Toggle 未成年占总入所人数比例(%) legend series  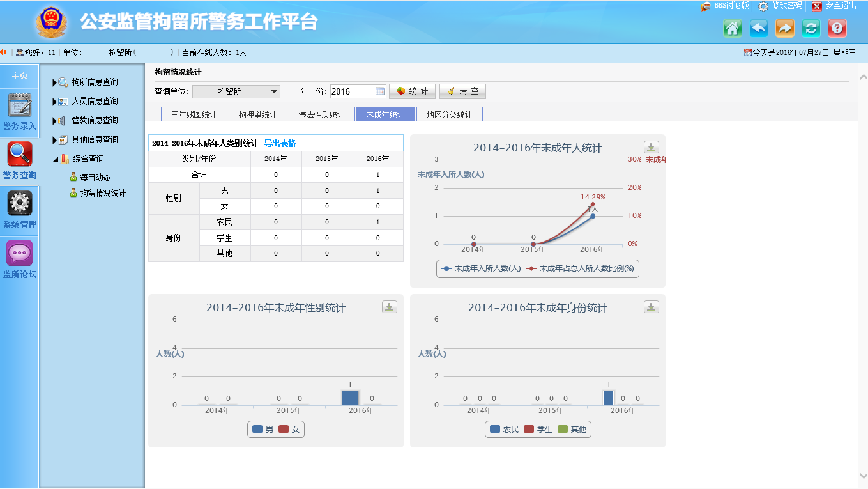pyautogui.click(x=580, y=268)
